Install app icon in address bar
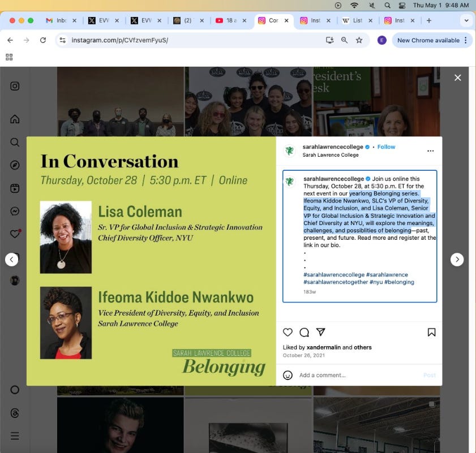 [329, 40]
